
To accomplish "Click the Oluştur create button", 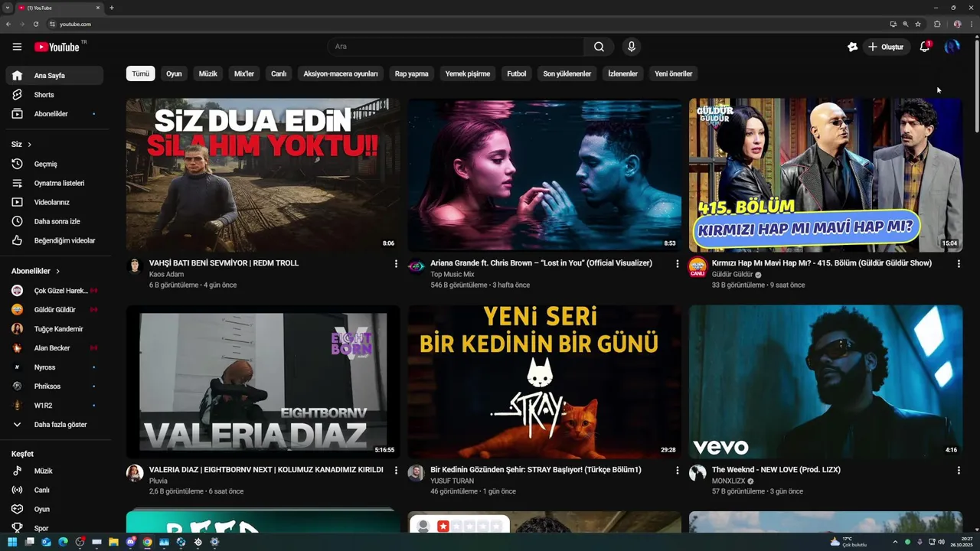I will [x=886, y=47].
